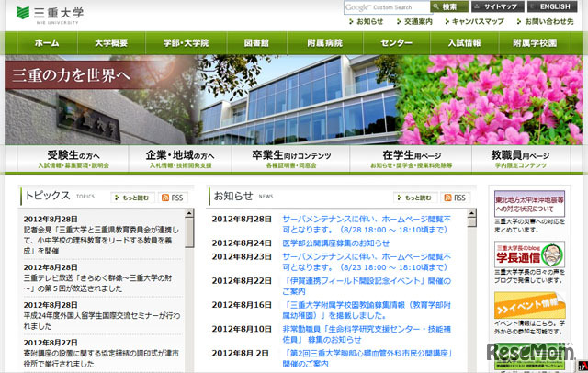Screen dimensions: 588x373
Task: Switch to the ENGLISH version
Action: click(x=552, y=6)
